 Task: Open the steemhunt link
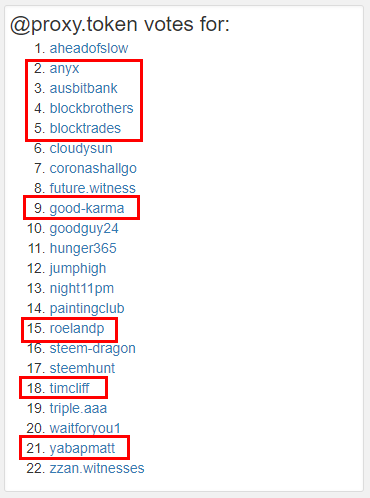[82, 368]
